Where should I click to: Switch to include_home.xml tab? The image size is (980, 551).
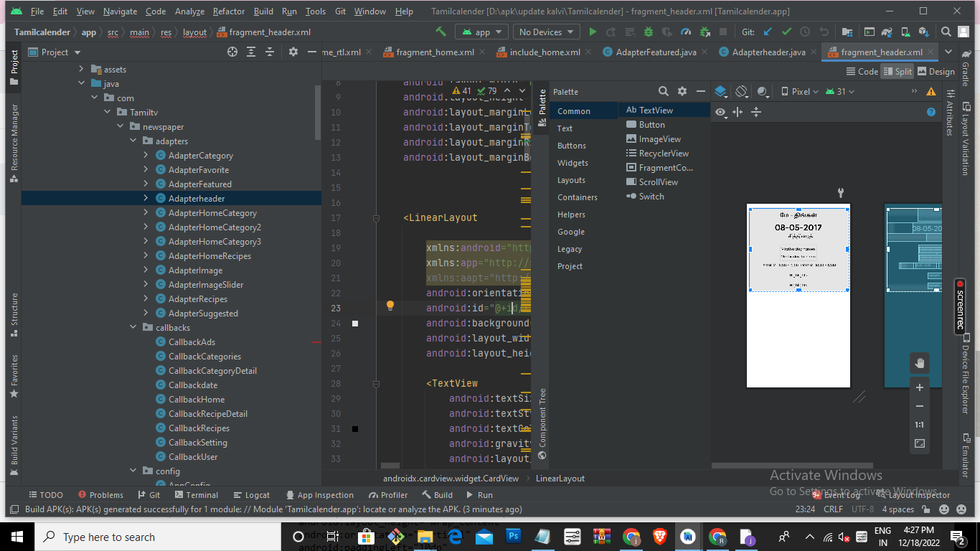coord(545,52)
